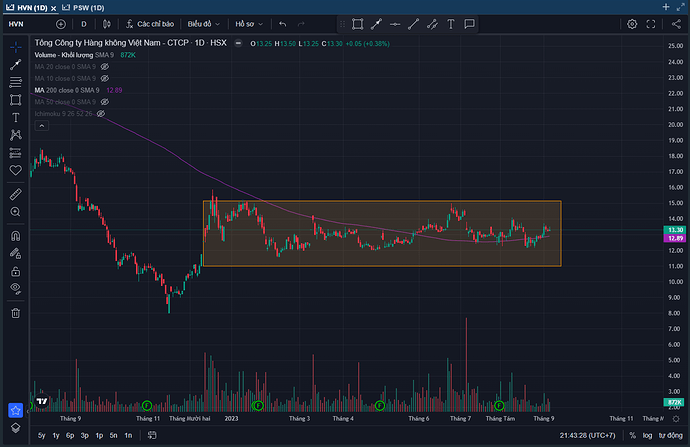Switch to the PSW (1D) tab
The width and height of the screenshot is (690, 447).
tap(84, 8)
